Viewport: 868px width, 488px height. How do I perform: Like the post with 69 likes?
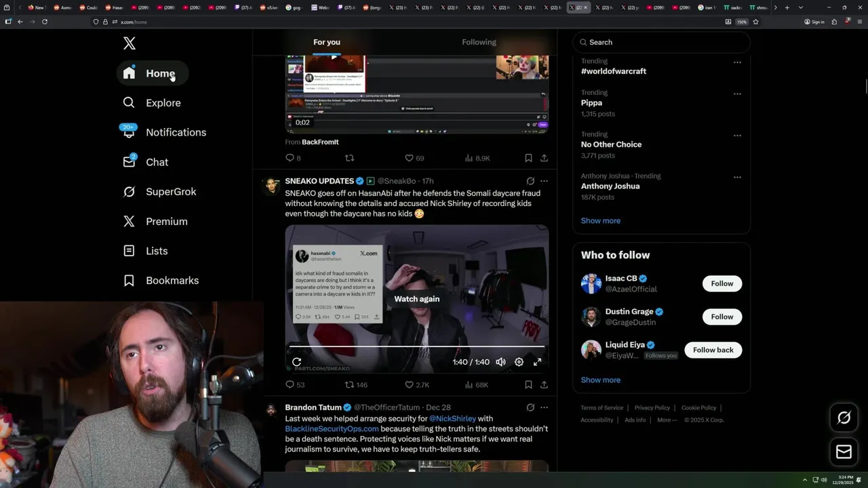pos(414,158)
